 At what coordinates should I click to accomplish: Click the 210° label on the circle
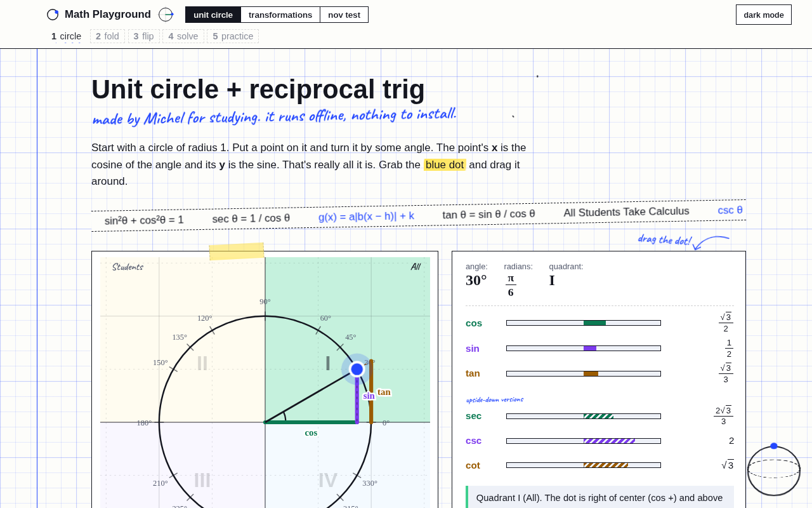pyautogui.click(x=160, y=483)
